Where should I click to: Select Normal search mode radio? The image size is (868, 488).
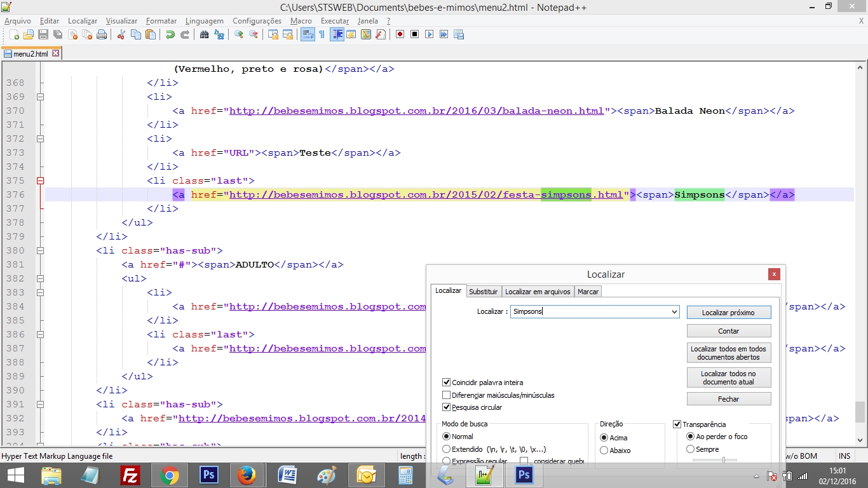[446, 437]
